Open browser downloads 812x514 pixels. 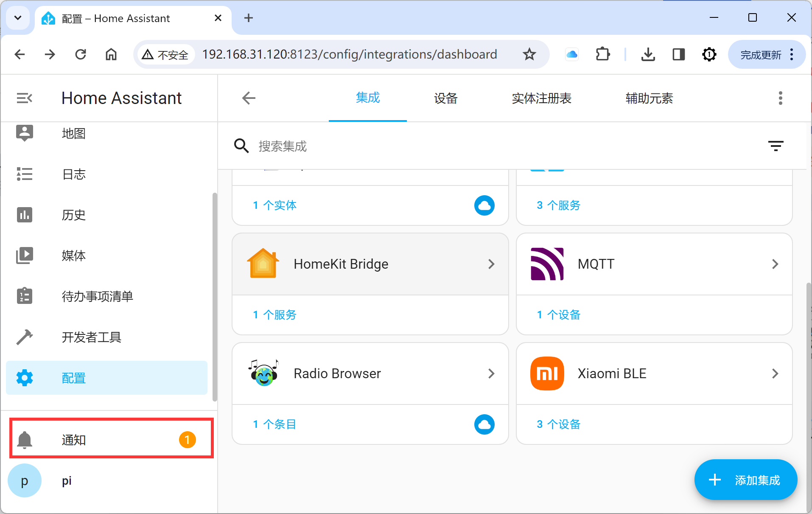648,54
